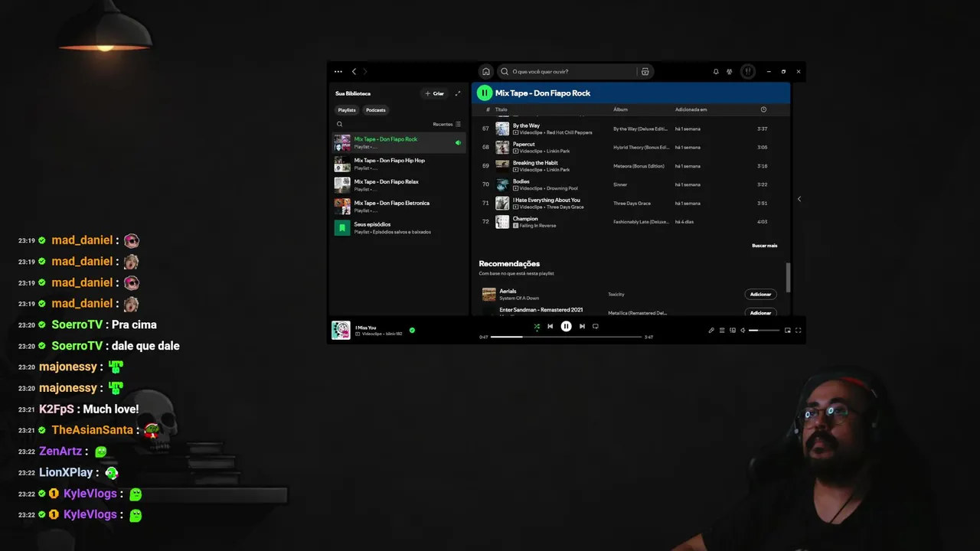Open the Recentes sort dropdown
Image resolution: width=980 pixels, height=551 pixels.
pos(447,124)
